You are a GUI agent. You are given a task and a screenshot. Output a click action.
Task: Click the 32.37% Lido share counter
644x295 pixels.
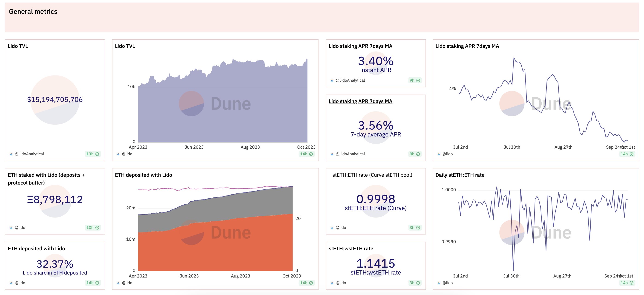(55, 264)
